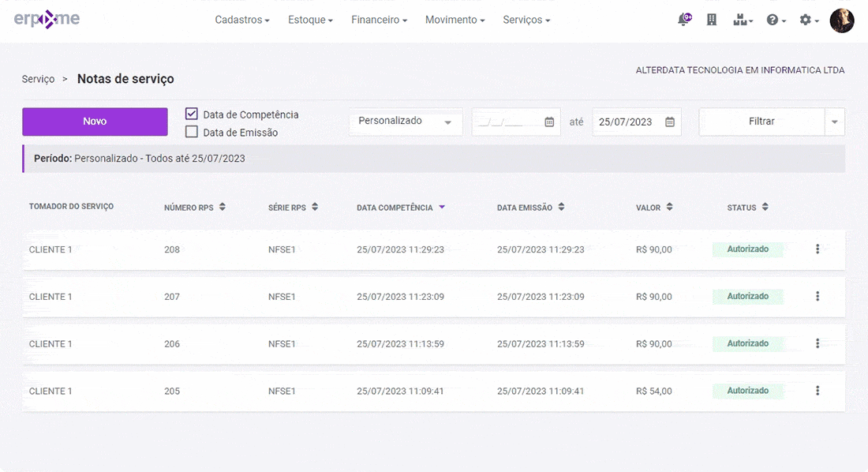Open the Cadastros menu
The width and height of the screenshot is (868, 472).
[241, 20]
